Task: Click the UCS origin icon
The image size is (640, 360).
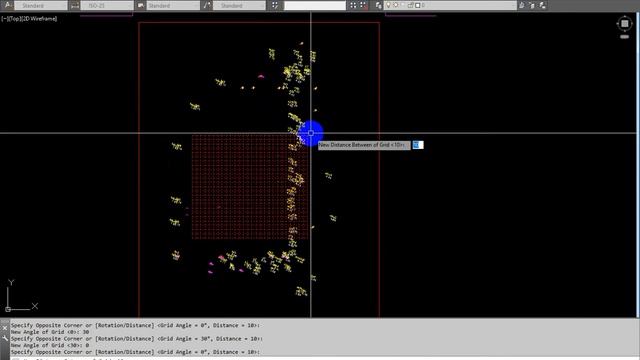Action: click(8, 309)
